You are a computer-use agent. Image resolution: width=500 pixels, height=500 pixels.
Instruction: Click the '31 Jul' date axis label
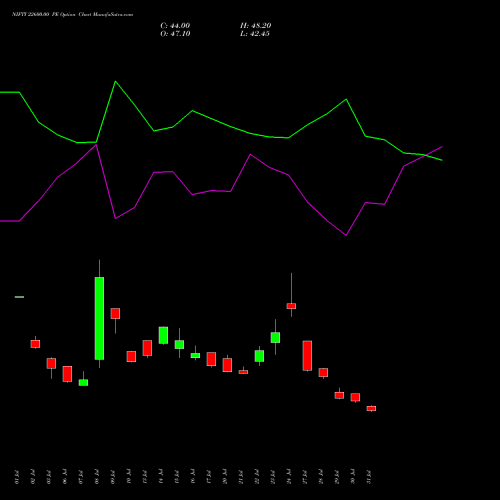pyautogui.click(x=369, y=477)
